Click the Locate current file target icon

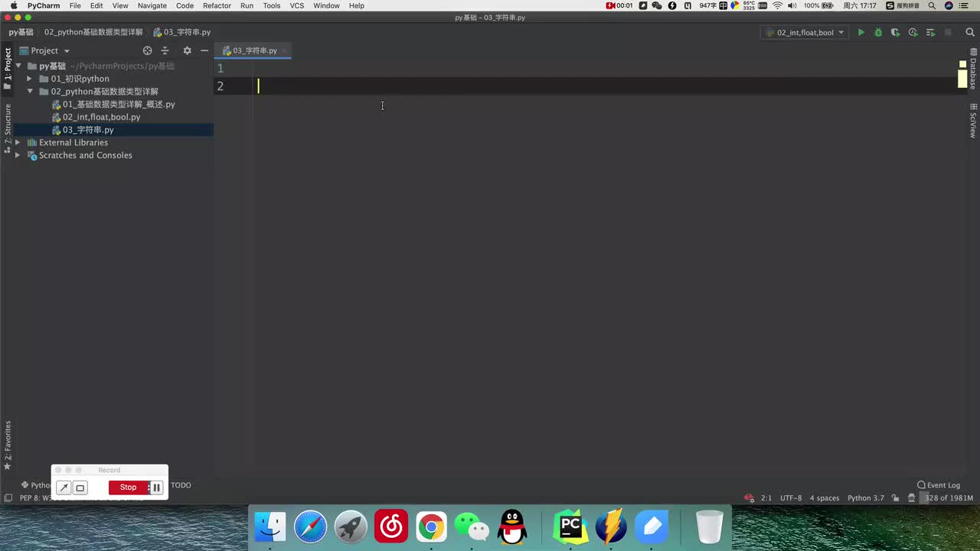[x=148, y=51]
